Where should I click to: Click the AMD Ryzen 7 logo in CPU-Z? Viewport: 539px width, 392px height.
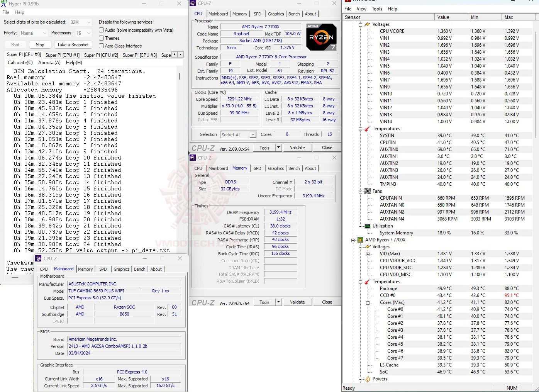pyautogui.click(x=321, y=37)
